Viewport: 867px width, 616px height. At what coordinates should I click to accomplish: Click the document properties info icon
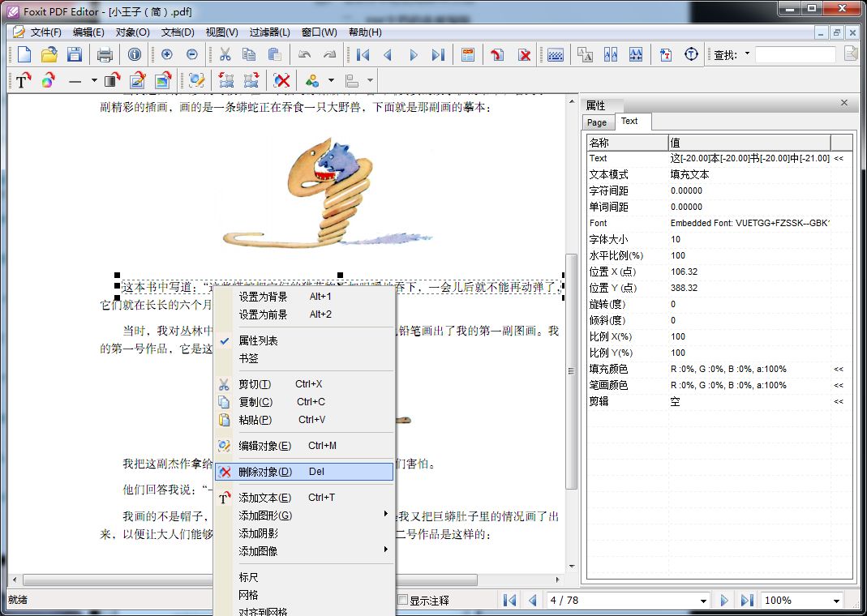pos(135,54)
